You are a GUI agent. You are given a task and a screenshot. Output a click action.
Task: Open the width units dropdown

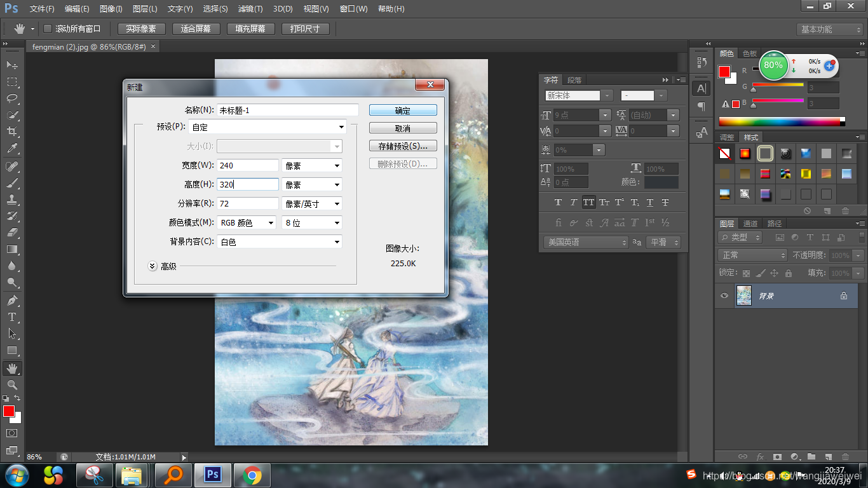[x=312, y=165]
